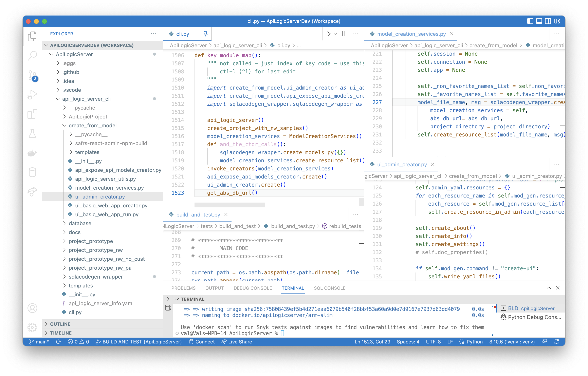This screenshot has height=376, width=588.
Task: Switch to the DEBUG CONSOLE tab
Action: coord(253,288)
